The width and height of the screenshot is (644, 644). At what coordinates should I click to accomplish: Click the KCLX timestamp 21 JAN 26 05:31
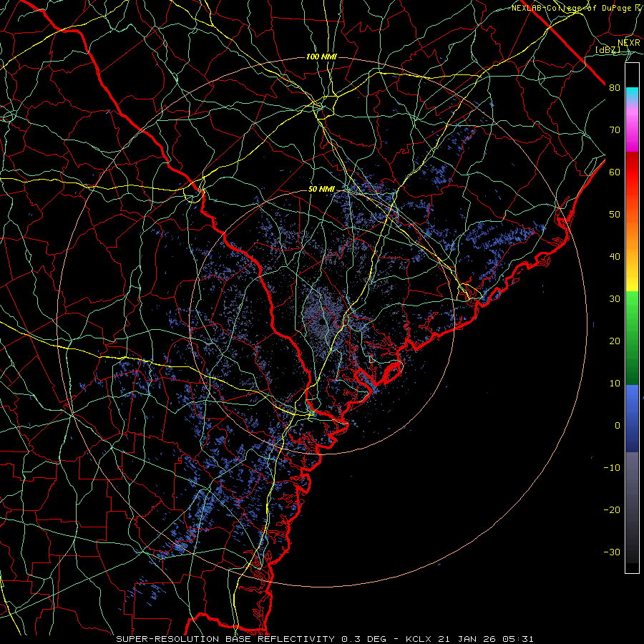[x=470, y=639]
